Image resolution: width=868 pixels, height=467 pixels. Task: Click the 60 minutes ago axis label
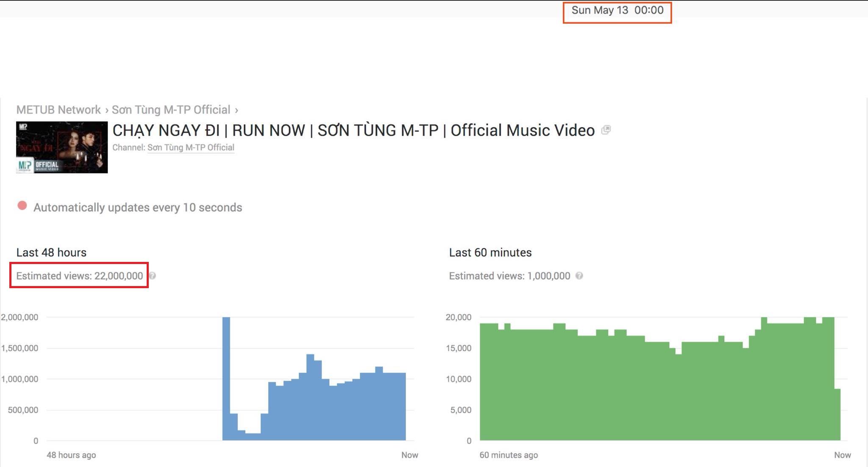tap(509, 455)
